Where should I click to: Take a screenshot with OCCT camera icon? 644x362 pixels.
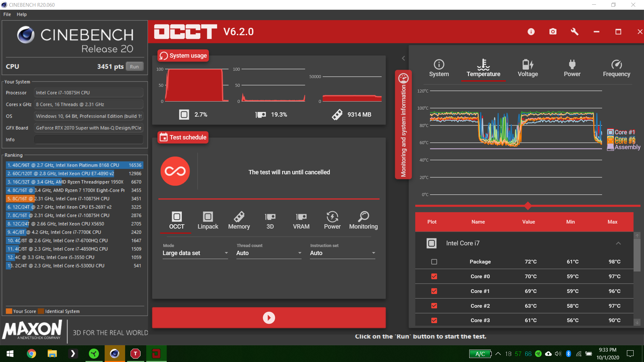553,32
